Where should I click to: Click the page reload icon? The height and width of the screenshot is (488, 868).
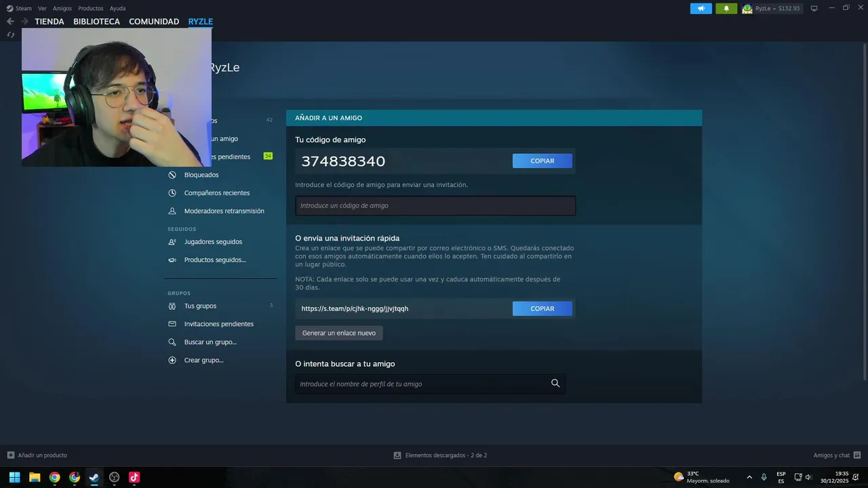click(10, 35)
